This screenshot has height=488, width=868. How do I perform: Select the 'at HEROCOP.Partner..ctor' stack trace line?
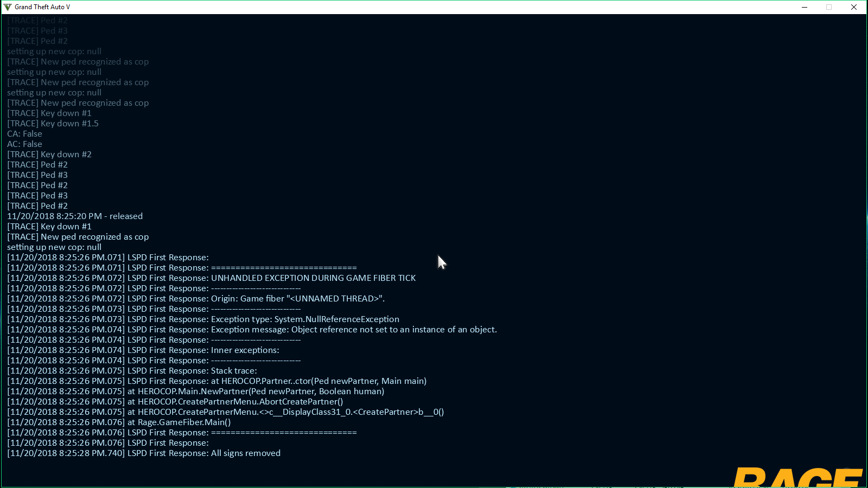tap(217, 381)
